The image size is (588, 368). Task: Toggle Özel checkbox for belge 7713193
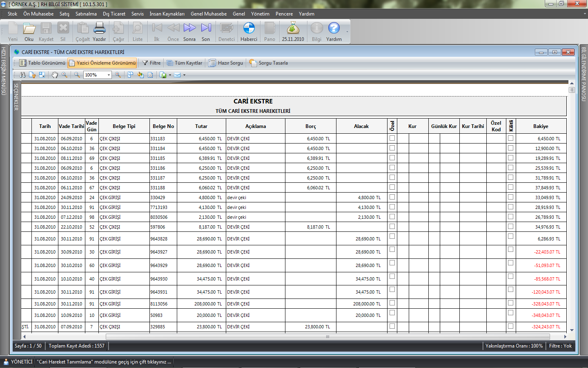[392, 207]
